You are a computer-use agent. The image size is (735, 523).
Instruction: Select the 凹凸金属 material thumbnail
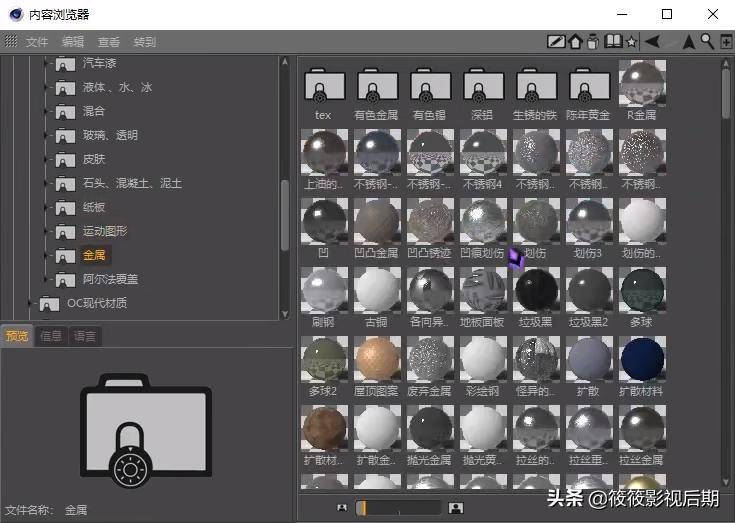pos(377,221)
